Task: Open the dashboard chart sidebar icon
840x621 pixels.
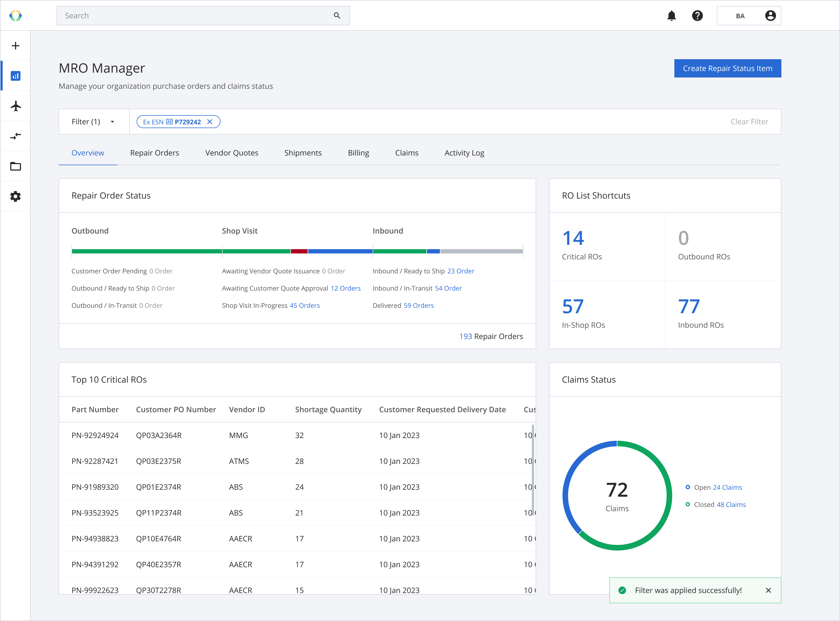Action: point(15,76)
